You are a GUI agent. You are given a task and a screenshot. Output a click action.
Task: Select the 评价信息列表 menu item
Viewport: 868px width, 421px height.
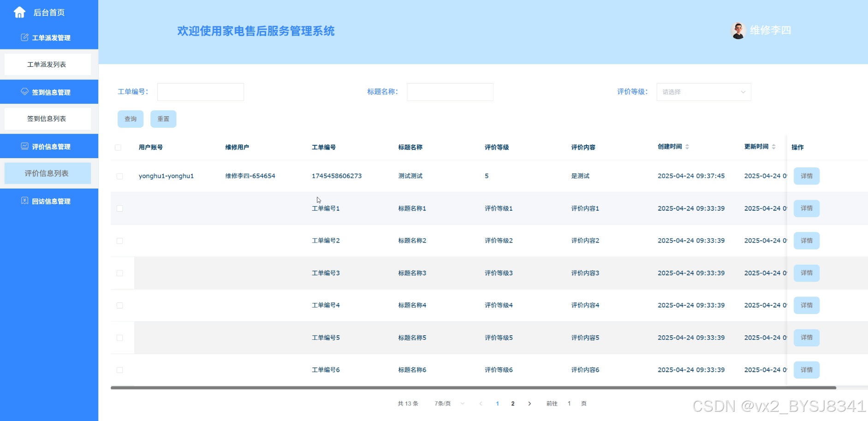(x=48, y=173)
